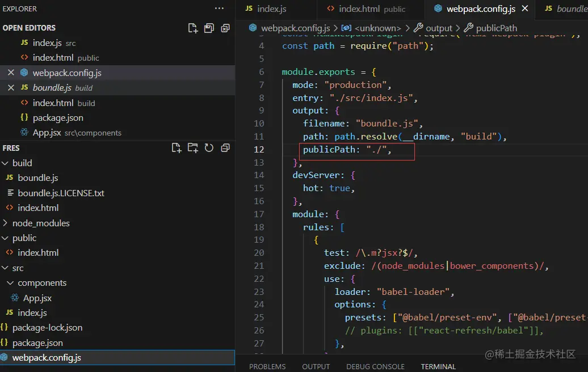This screenshot has width=588, height=372.
Task: Click Save All icon in Open Editors
Action: tap(209, 28)
